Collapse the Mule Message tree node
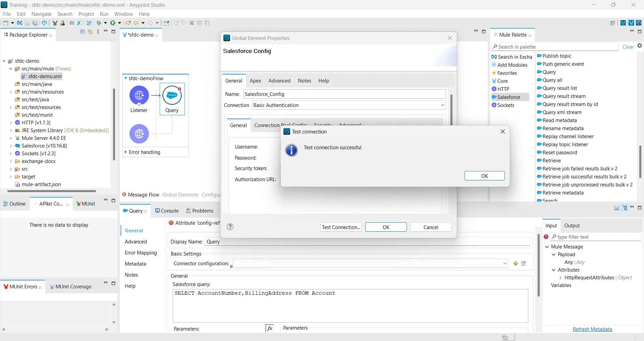 (x=547, y=247)
